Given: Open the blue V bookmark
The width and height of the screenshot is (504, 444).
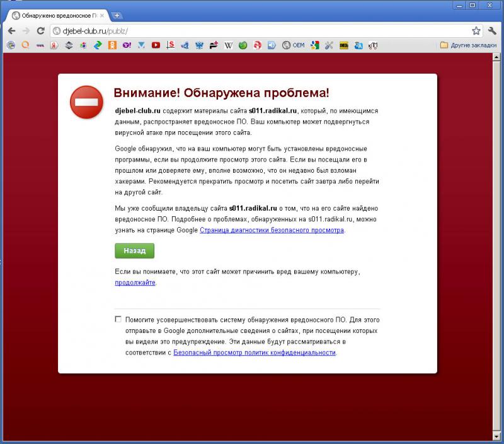Looking at the screenshot, I should [141, 45].
